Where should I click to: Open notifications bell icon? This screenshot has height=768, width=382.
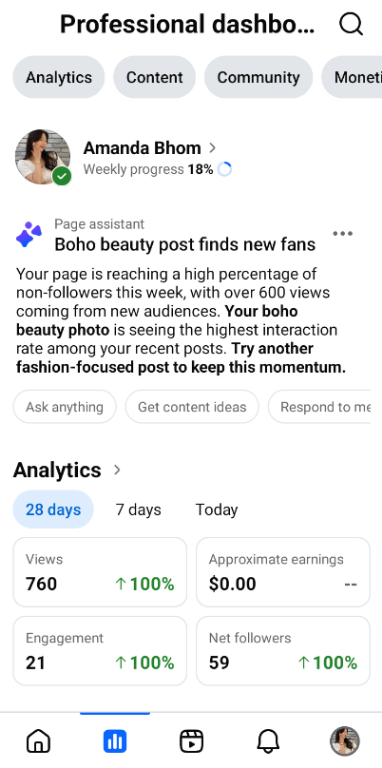(x=268, y=741)
